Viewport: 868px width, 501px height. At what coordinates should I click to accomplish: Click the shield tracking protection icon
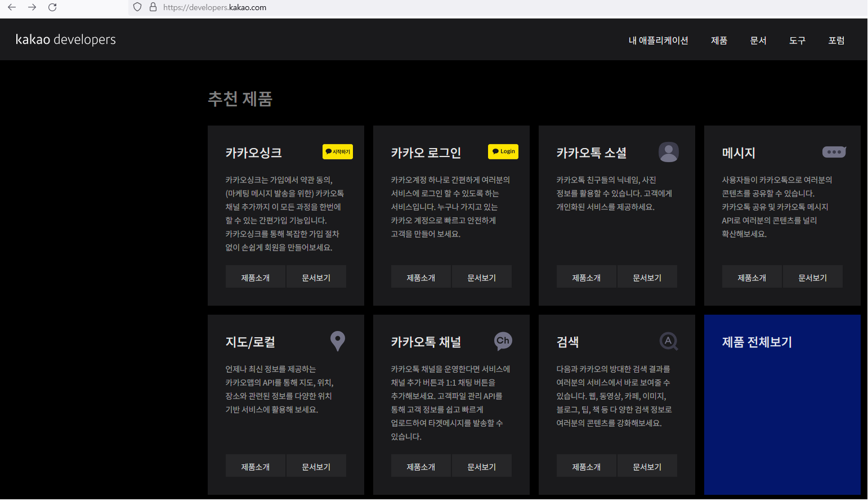point(137,7)
